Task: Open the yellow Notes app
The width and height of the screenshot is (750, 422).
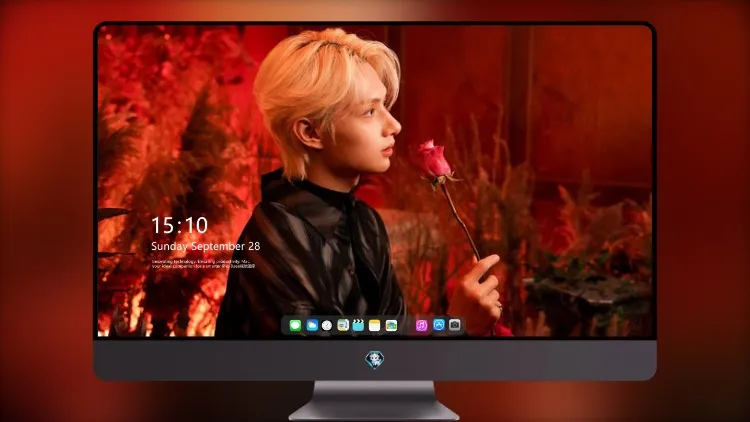Action: click(x=375, y=325)
